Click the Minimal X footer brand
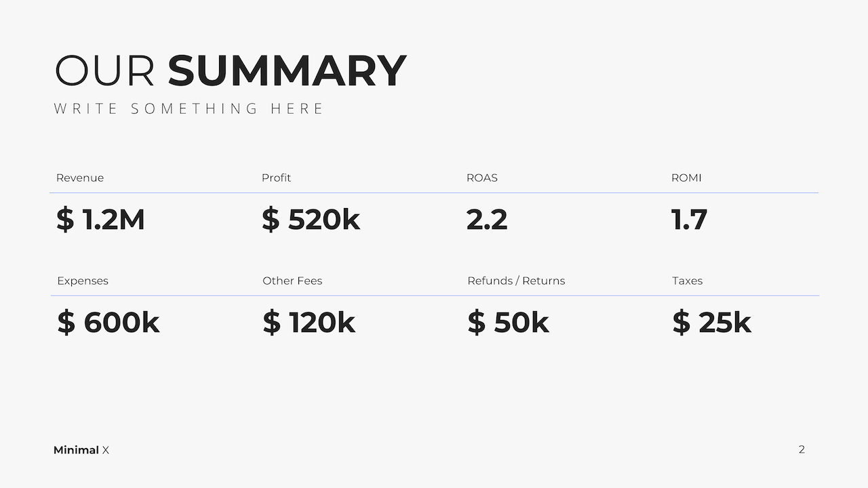Viewport: 868px width, 488px height. pyautogui.click(x=81, y=450)
